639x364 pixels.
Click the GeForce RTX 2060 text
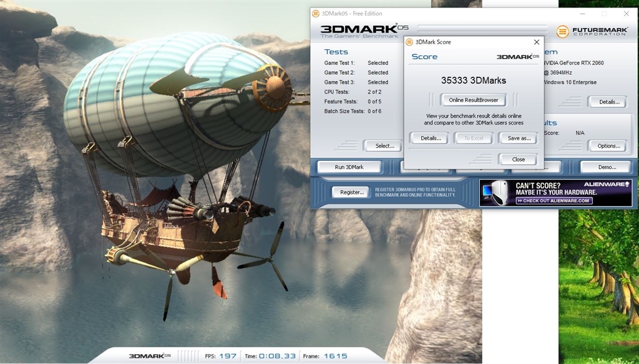[x=574, y=63]
